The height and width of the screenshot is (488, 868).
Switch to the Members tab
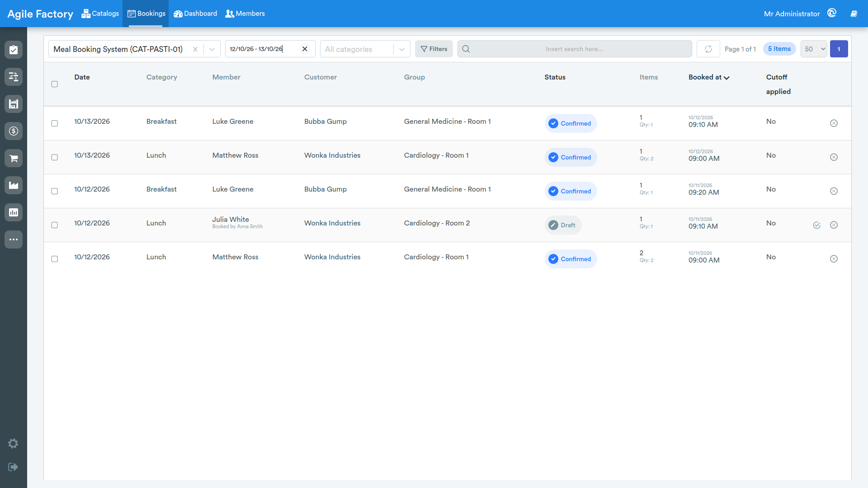click(245, 14)
